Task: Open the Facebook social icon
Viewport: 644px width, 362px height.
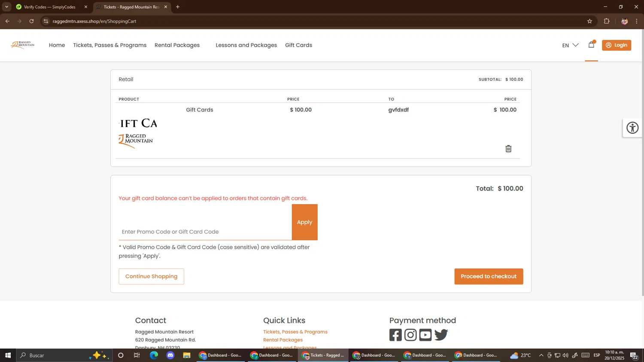Action: point(395,335)
